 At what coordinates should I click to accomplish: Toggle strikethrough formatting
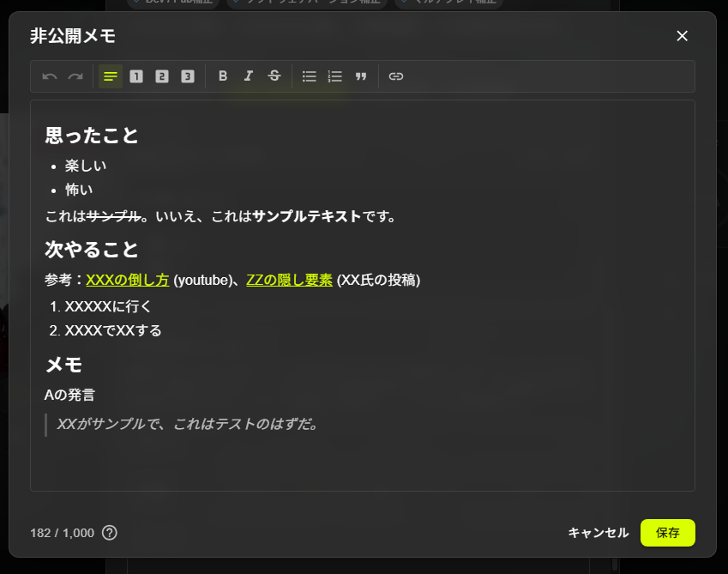(x=274, y=76)
